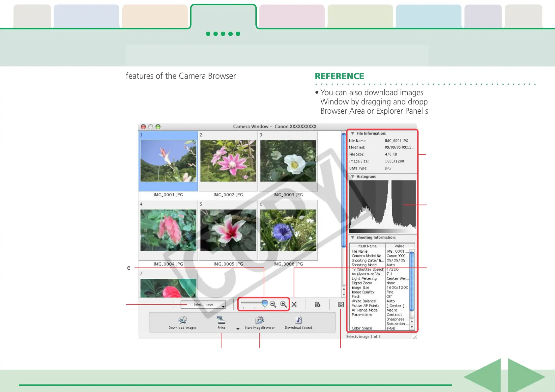Collapse the Histogram section
Screen dimensions: 555x392
[353, 177]
